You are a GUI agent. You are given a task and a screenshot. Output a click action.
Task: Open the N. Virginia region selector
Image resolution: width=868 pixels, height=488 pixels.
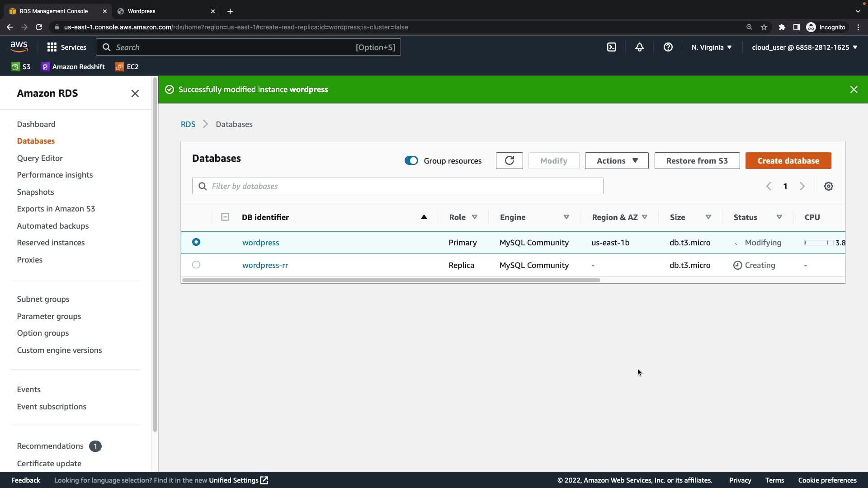(711, 47)
